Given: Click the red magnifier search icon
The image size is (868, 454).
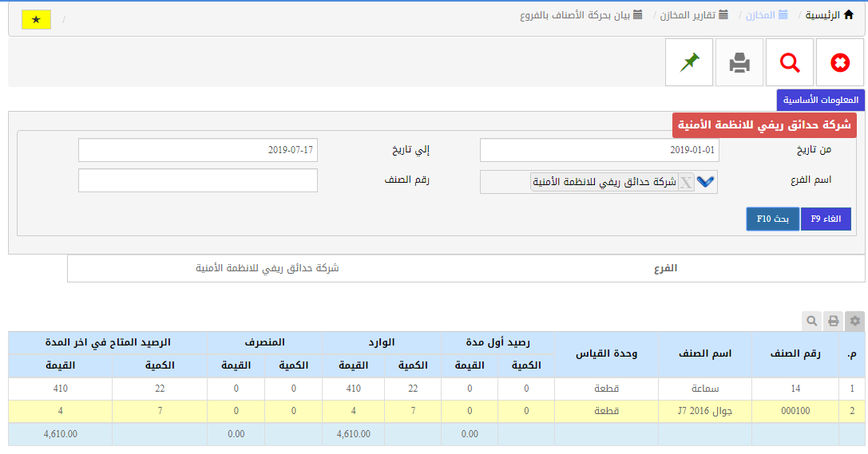Looking at the screenshot, I should (x=790, y=62).
